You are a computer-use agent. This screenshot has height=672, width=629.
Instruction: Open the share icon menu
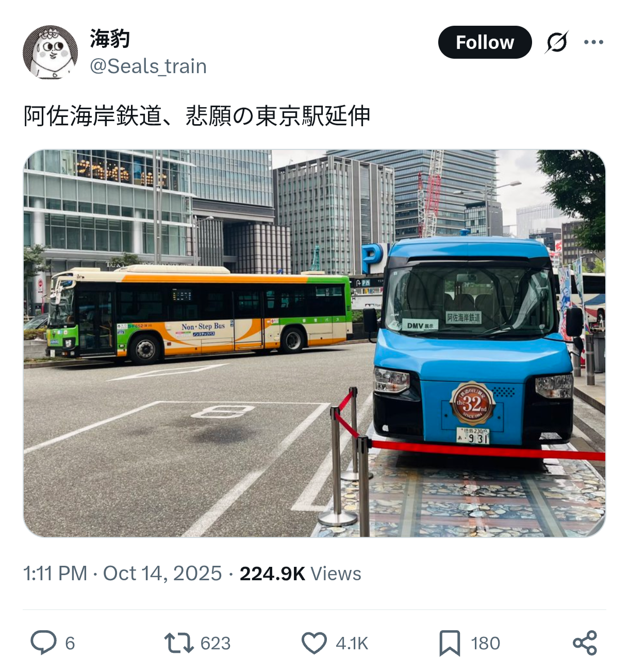585,643
